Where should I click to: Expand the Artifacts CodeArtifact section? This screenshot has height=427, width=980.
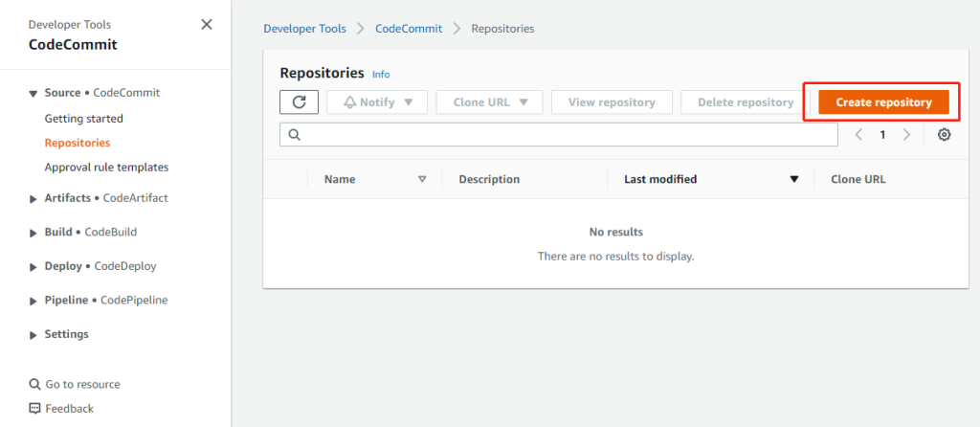[35, 198]
